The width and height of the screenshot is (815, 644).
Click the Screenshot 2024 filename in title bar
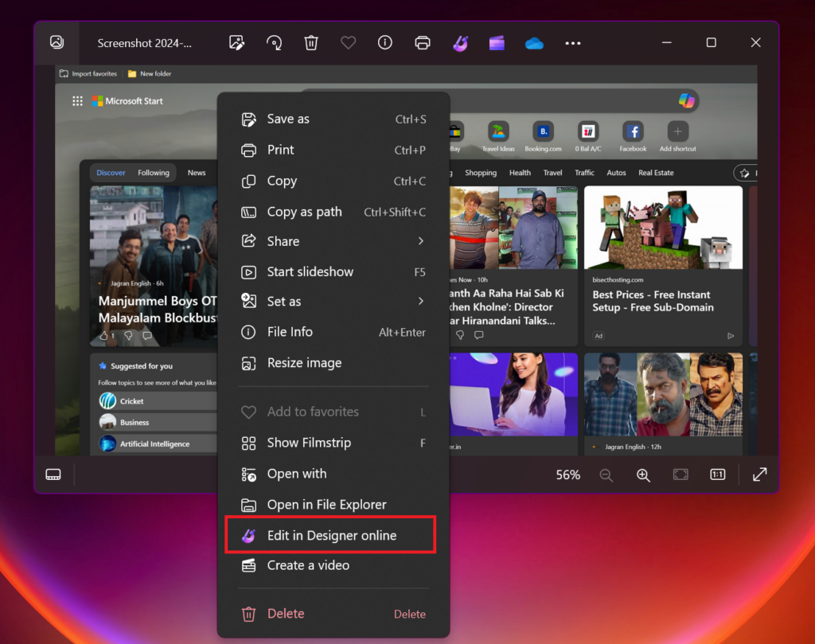tap(146, 42)
